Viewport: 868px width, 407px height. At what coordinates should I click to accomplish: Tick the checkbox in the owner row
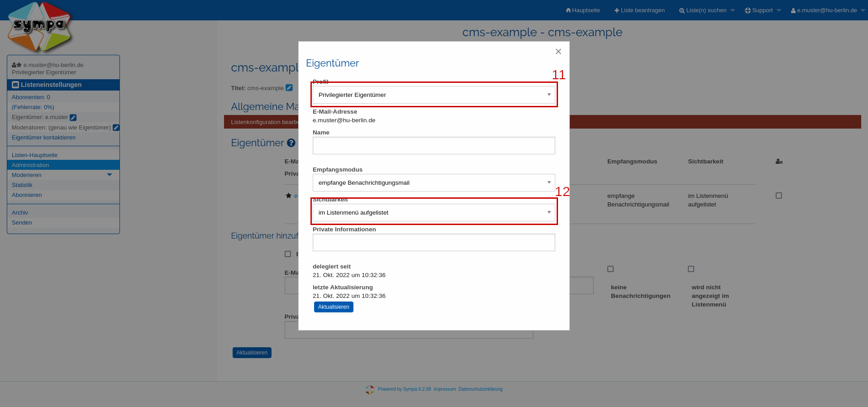(779, 196)
